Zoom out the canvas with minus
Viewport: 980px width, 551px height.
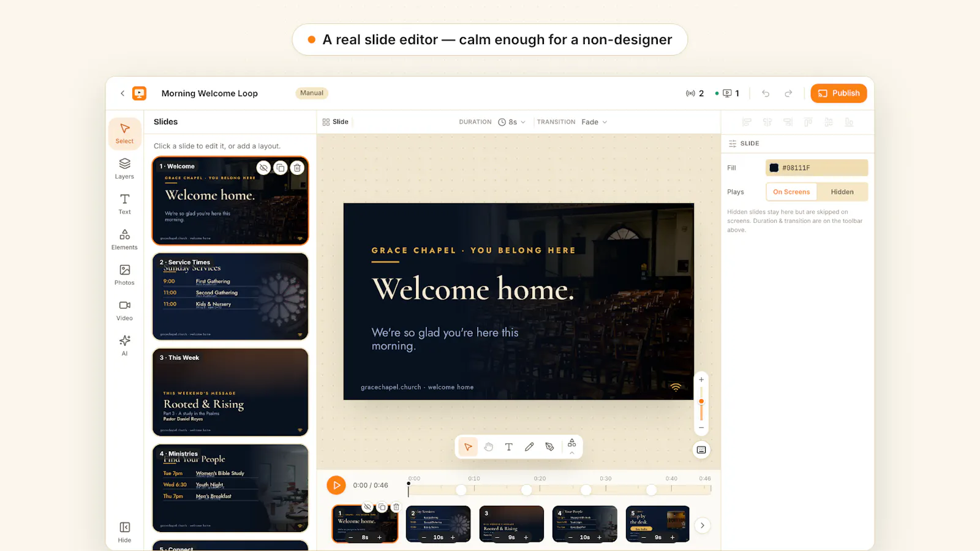point(701,427)
